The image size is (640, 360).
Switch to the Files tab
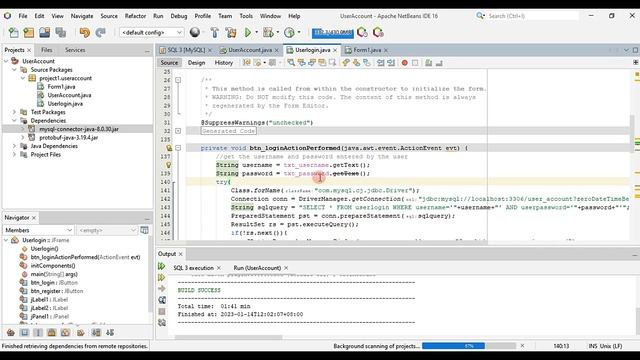tap(47, 50)
